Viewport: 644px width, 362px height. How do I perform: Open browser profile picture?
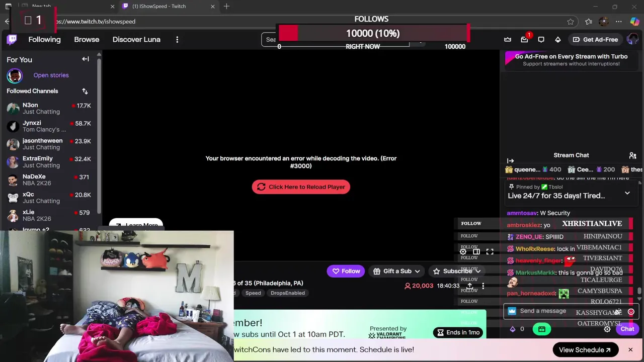[604, 22]
